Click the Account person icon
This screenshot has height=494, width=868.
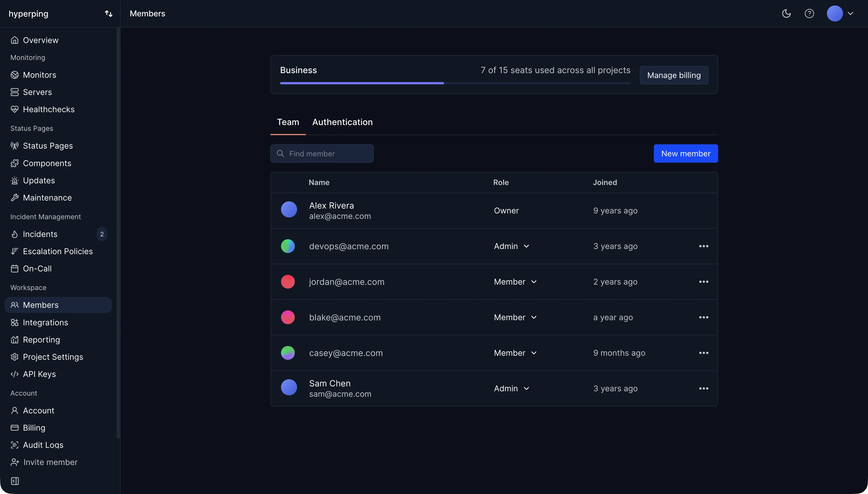(15, 411)
